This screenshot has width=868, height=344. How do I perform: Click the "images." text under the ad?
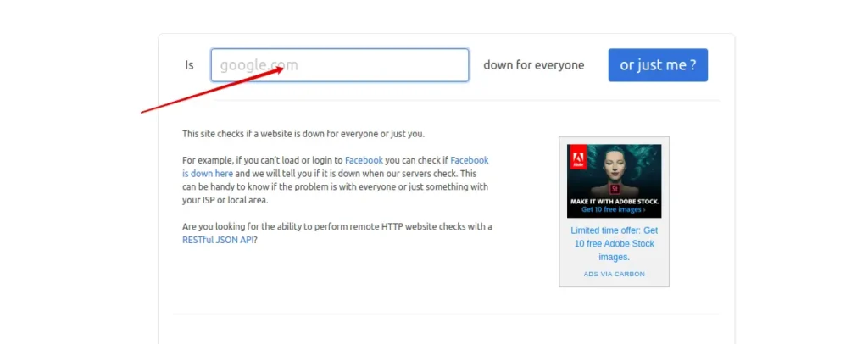(614, 257)
